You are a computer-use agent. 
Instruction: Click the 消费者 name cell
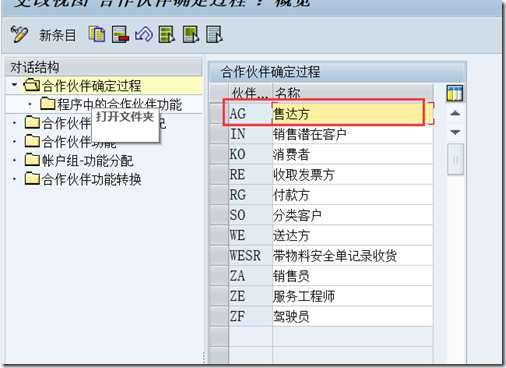point(352,155)
